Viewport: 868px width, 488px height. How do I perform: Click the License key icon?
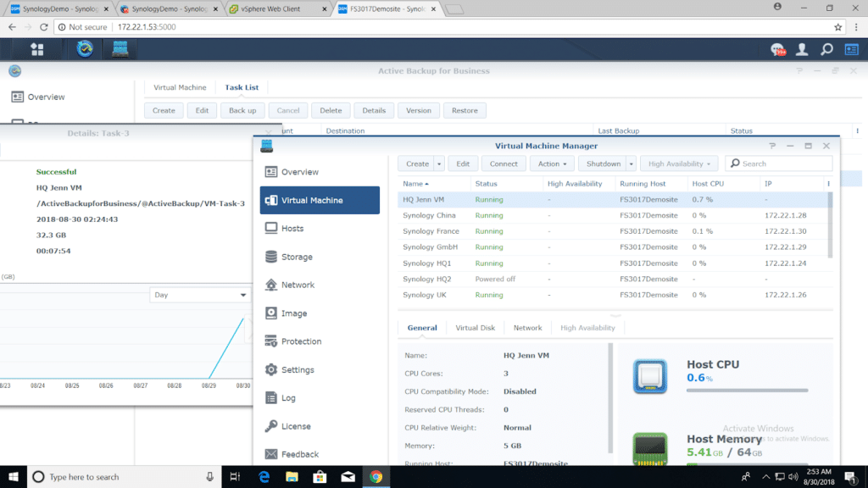click(271, 426)
